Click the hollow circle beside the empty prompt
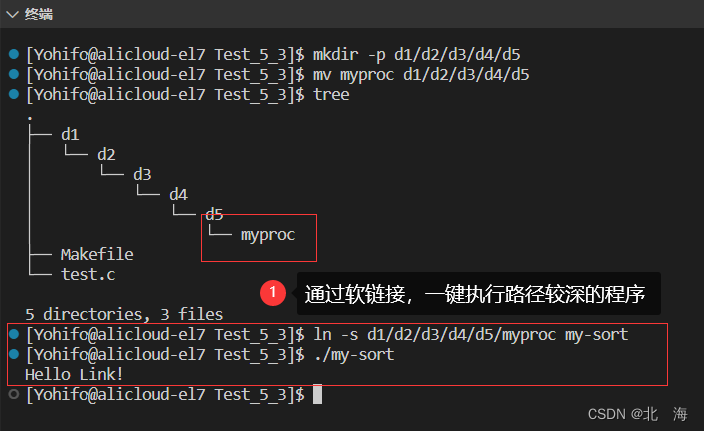Screen dimensions: 704x431 12,394
